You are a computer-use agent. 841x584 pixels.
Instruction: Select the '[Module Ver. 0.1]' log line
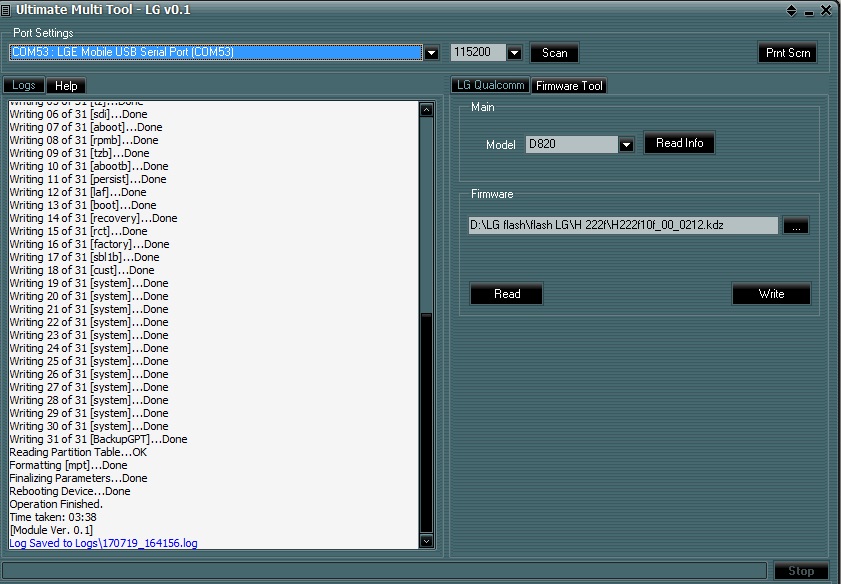(51, 530)
